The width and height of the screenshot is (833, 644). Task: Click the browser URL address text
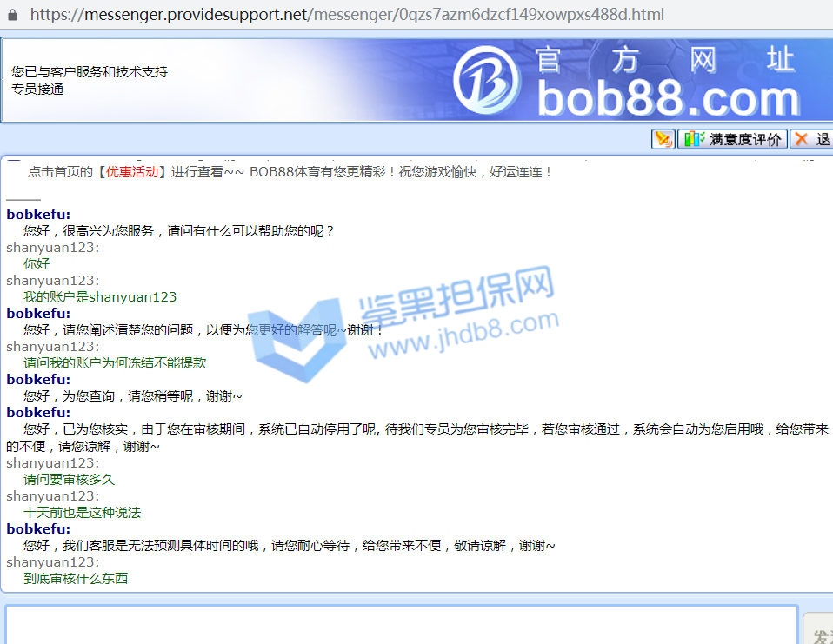tap(348, 15)
